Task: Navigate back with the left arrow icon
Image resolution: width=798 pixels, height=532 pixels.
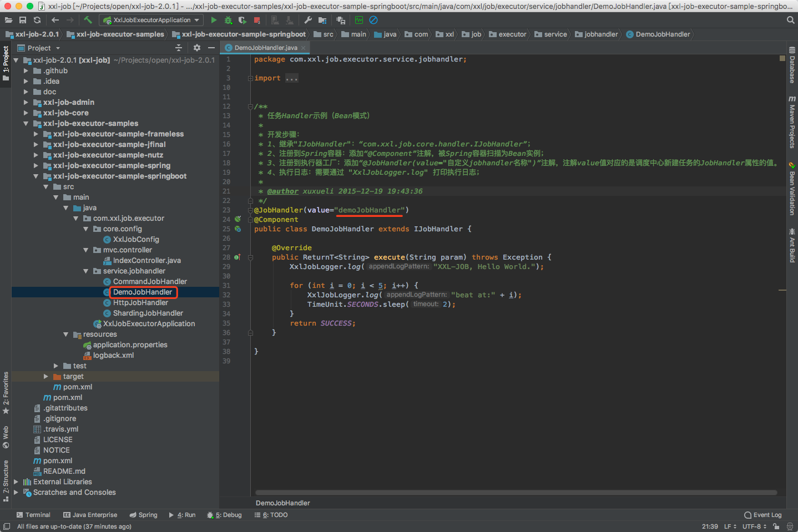Action: coord(55,20)
